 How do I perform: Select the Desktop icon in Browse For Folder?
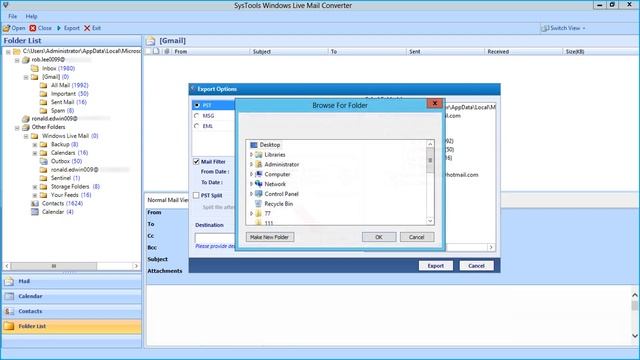coord(254,145)
